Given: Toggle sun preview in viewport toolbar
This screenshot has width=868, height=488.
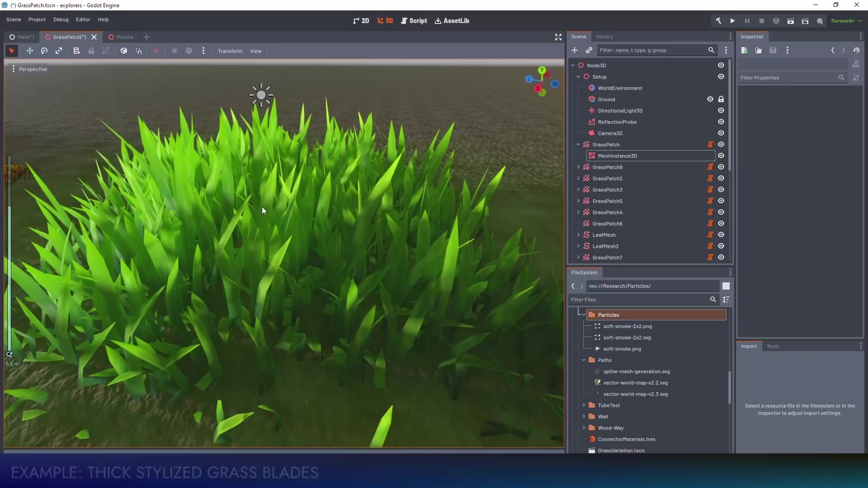Looking at the screenshot, I should point(175,51).
